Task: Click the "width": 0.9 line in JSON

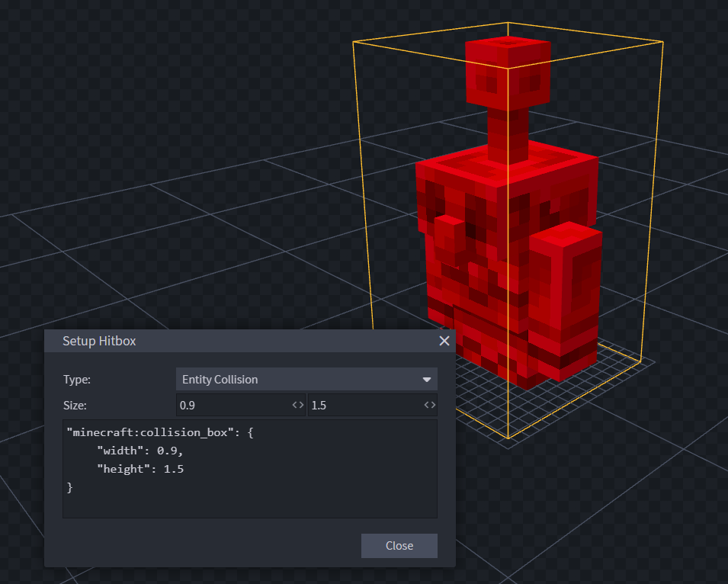Action: 140,451
